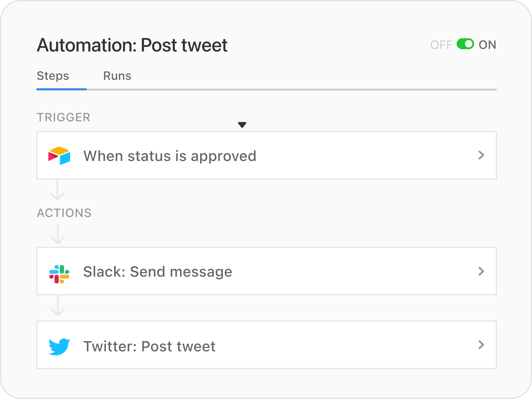
Task: Click the ON label beside the toggle
Action: tap(487, 45)
